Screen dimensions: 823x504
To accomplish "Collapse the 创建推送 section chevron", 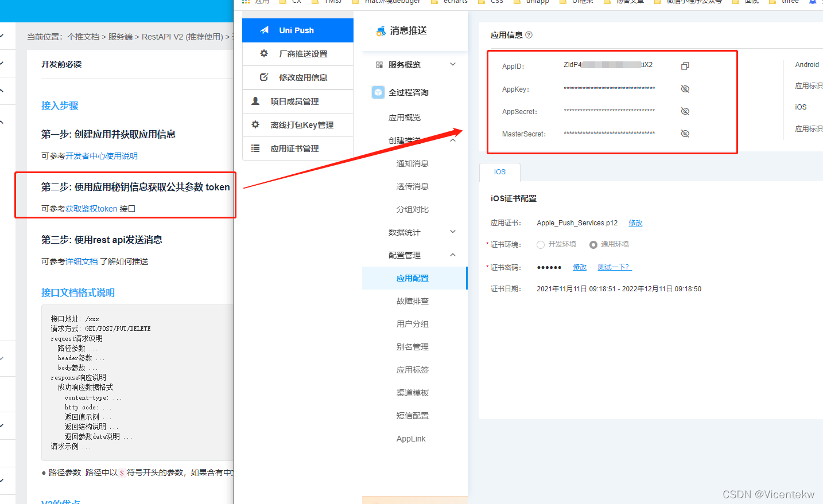I will coord(453,140).
